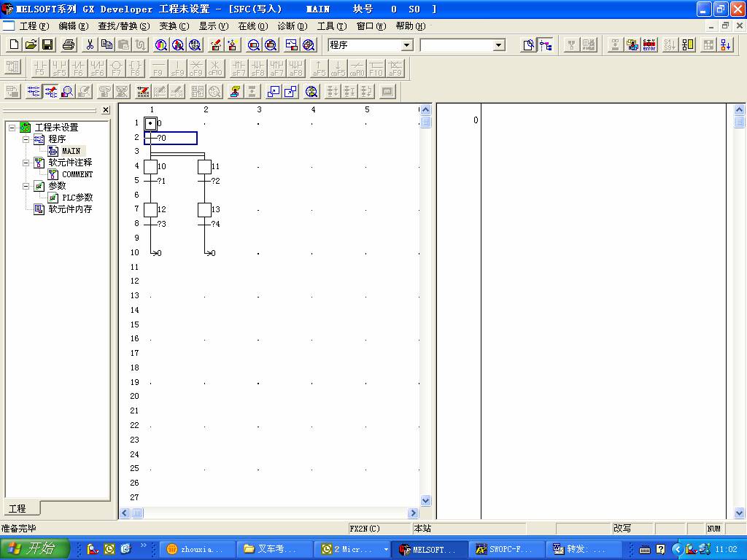Open a project using the folder icon
This screenshot has height=560, width=747.
click(31, 44)
